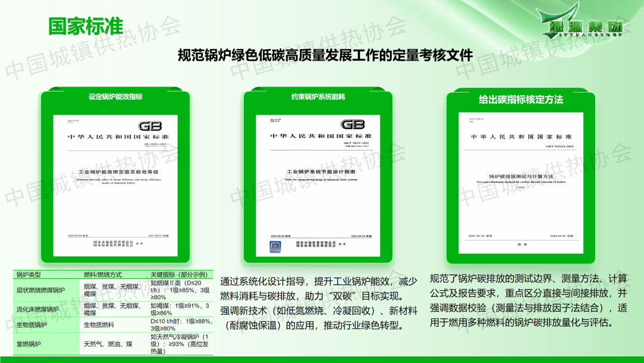Select the 约束锅炉系统能耗 card header
The image size is (644, 363).
318,97
